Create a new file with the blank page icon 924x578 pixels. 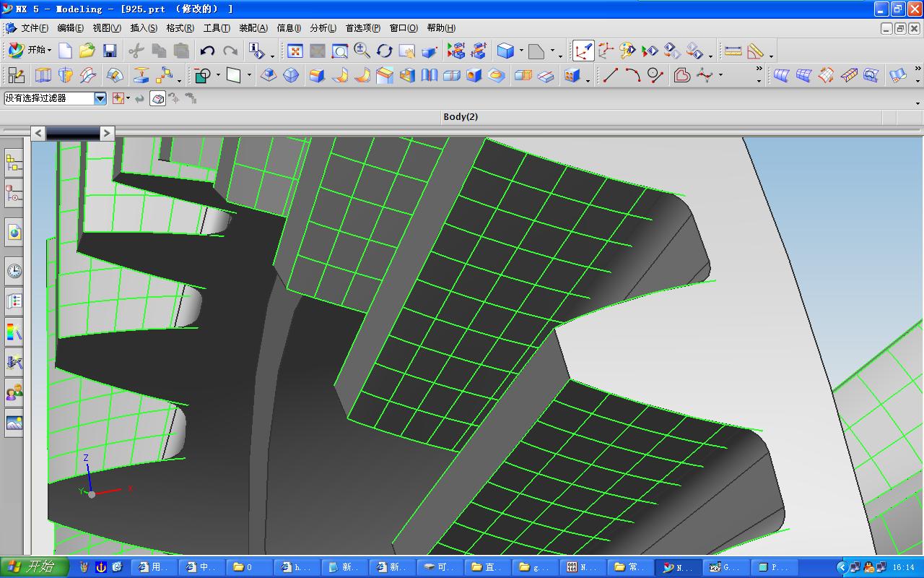coord(65,51)
